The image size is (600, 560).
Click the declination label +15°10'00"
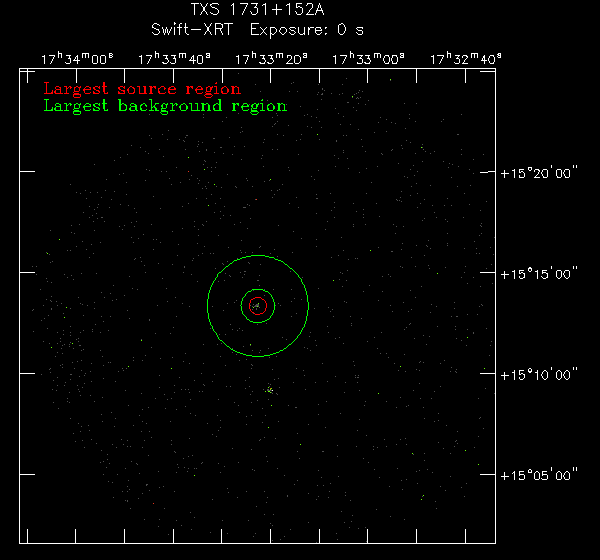coord(539,375)
